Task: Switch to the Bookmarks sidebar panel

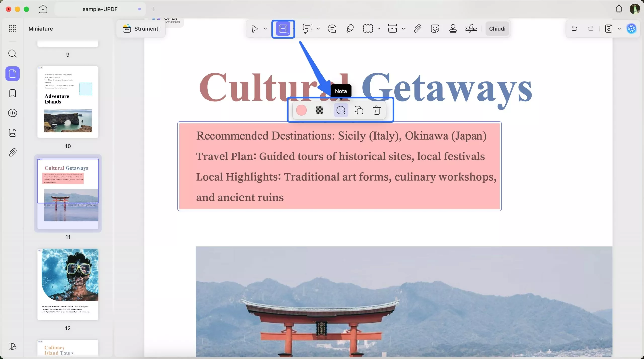Action: [12, 93]
